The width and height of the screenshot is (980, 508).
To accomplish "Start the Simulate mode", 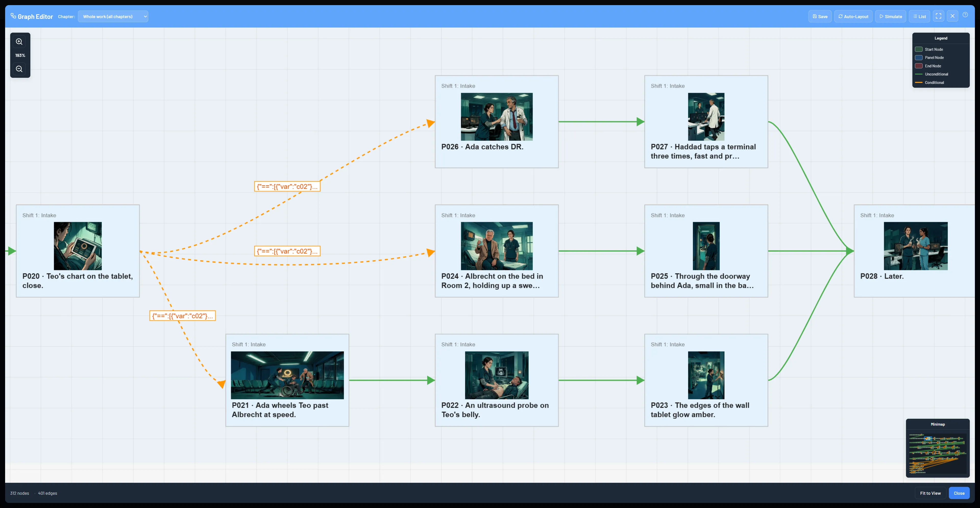I will click(x=891, y=16).
